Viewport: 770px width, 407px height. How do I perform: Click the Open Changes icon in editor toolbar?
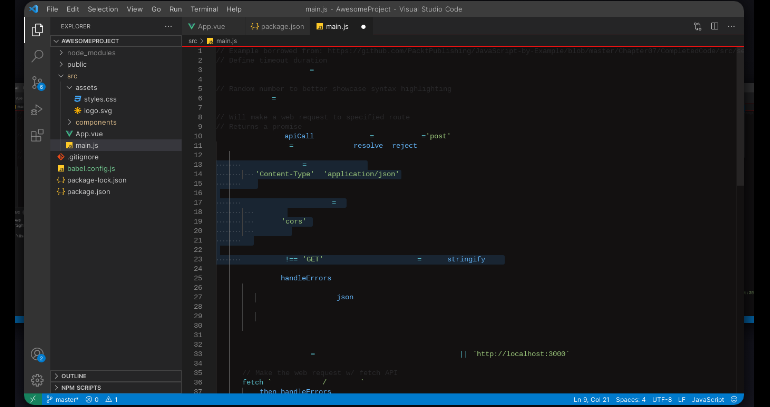click(697, 27)
